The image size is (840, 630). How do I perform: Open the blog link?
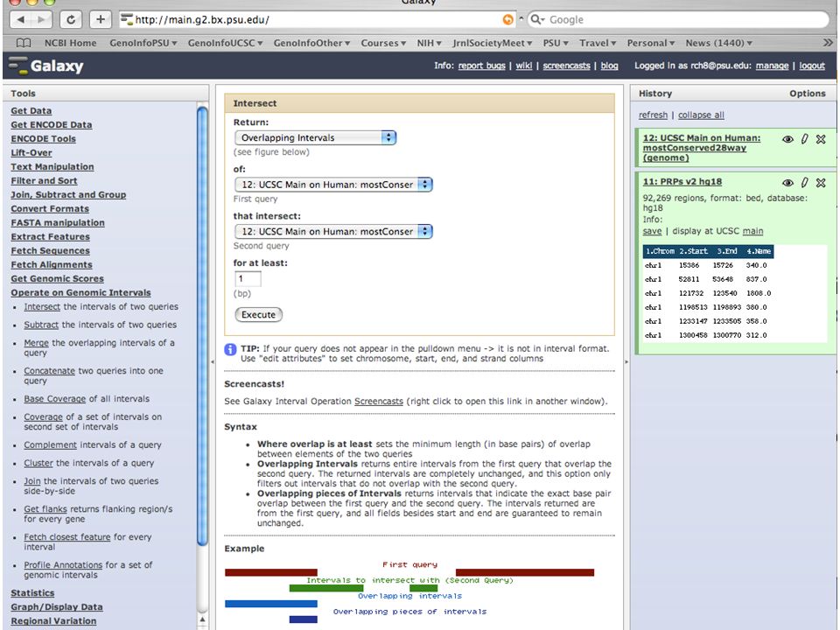coord(609,66)
